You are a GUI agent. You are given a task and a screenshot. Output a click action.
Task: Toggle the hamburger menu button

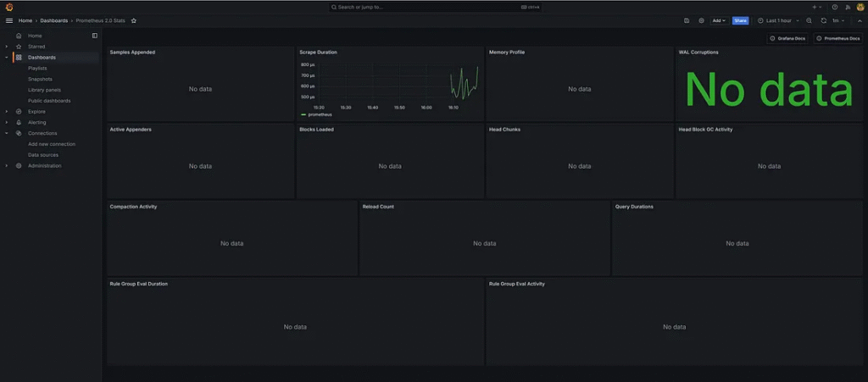9,20
